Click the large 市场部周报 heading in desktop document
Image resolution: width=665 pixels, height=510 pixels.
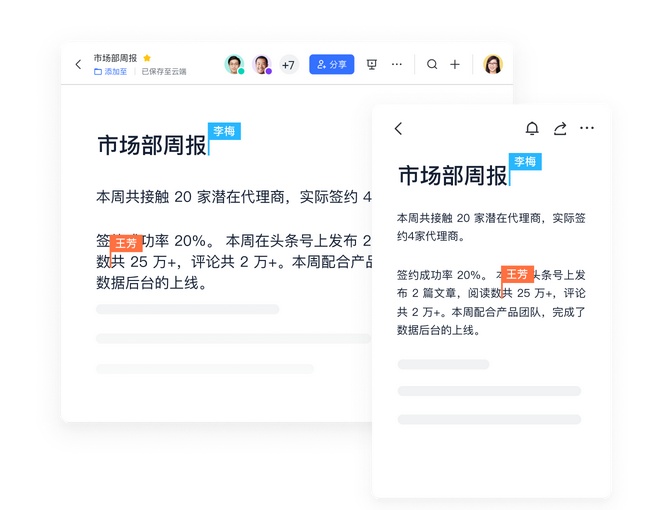pyautogui.click(x=152, y=145)
